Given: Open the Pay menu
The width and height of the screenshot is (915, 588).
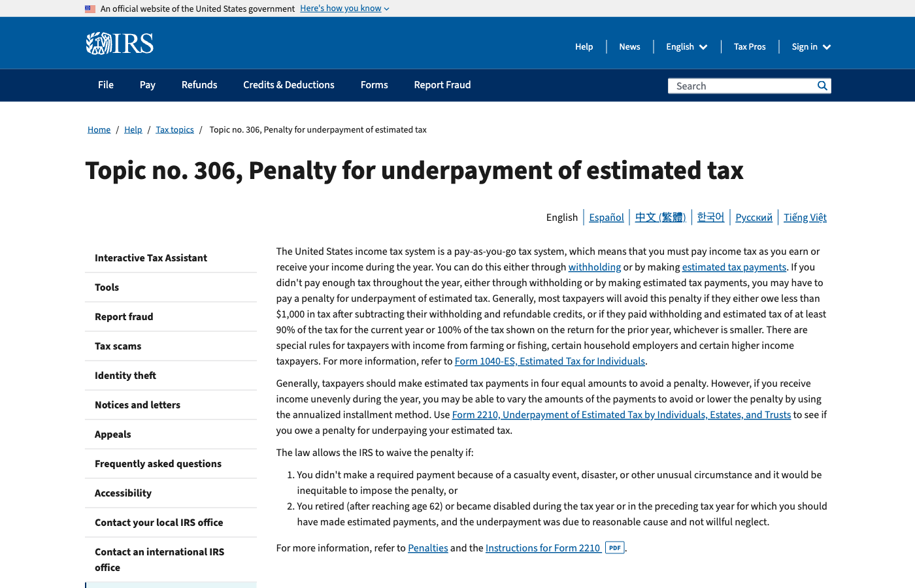Looking at the screenshot, I should point(148,85).
